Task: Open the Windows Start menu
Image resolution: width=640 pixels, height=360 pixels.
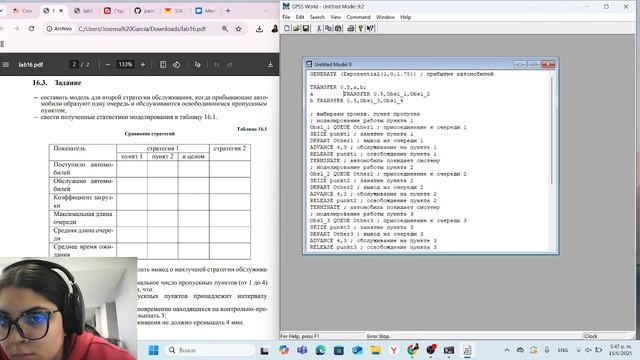Action: tap(153, 350)
